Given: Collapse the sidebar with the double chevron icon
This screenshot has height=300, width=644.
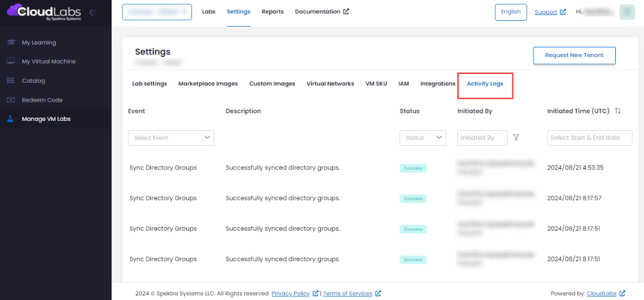Looking at the screenshot, I should click(93, 12).
